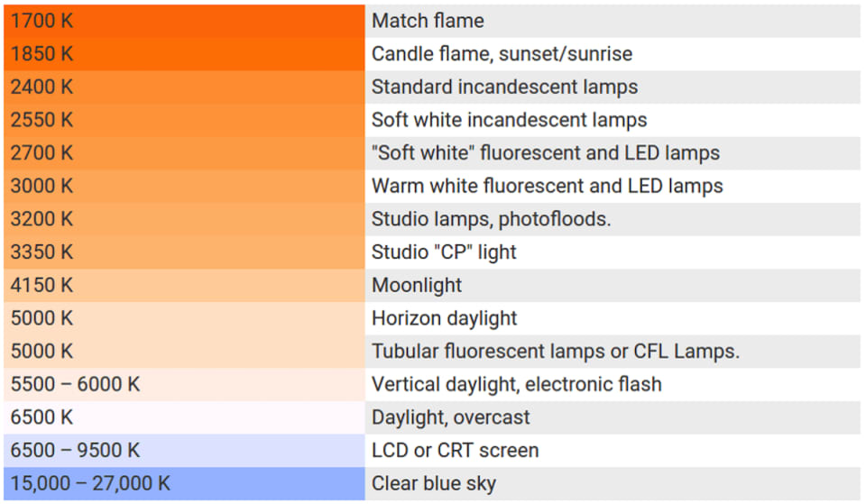Select the Candle flame, sunset/sunrise text
The width and height of the screenshot is (866, 504).
(x=502, y=54)
